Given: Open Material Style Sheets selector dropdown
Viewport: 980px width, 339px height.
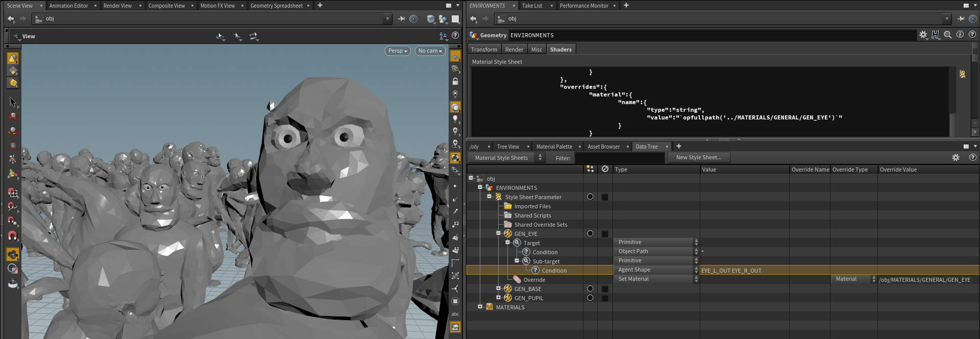Looking at the screenshot, I should coord(506,158).
